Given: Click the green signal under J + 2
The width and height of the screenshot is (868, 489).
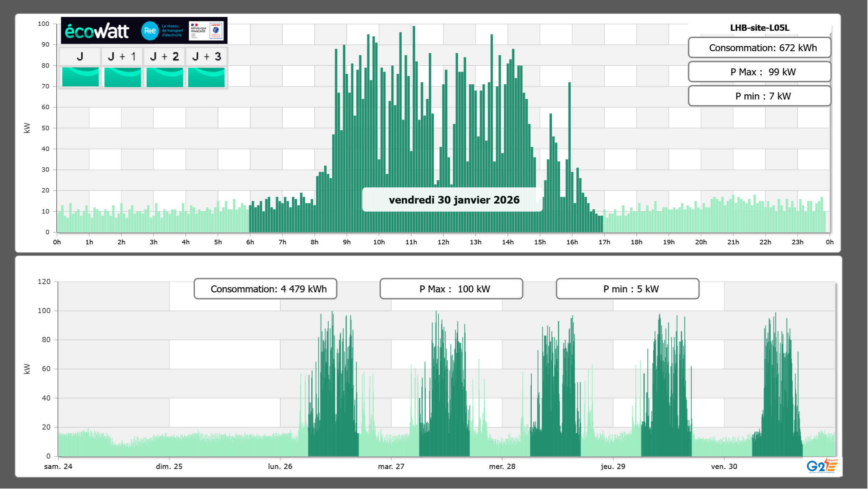Looking at the screenshot, I should [x=165, y=77].
